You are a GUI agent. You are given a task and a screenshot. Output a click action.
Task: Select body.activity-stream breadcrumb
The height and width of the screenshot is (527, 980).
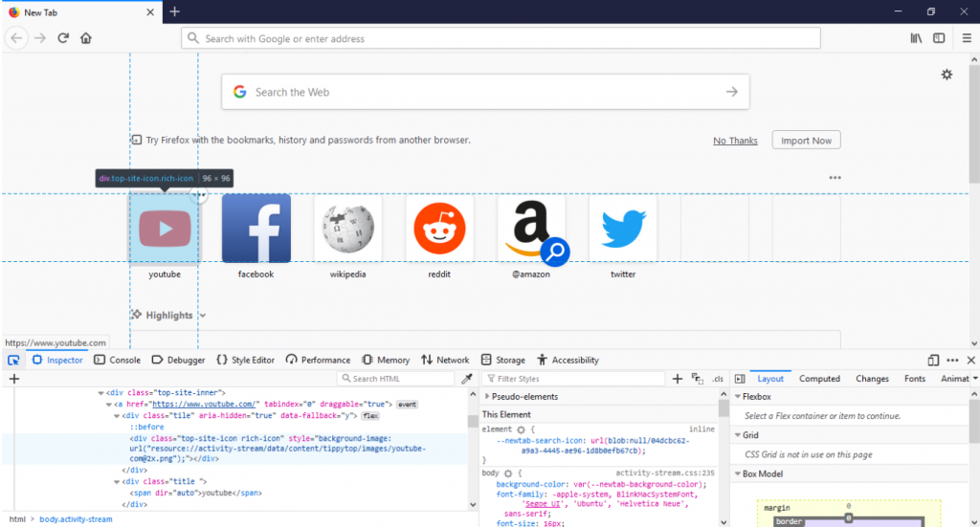pyautogui.click(x=76, y=519)
